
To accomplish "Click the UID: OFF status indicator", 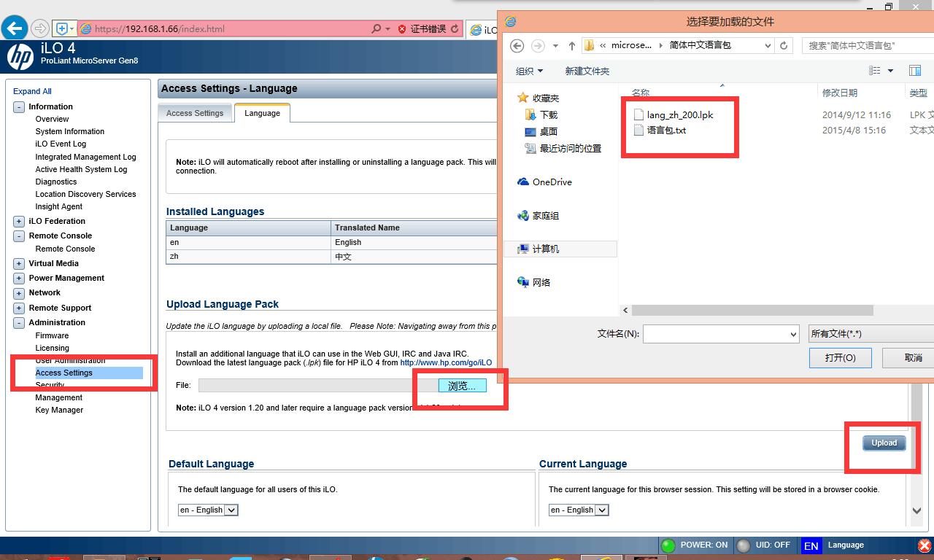I will (744, 545).
